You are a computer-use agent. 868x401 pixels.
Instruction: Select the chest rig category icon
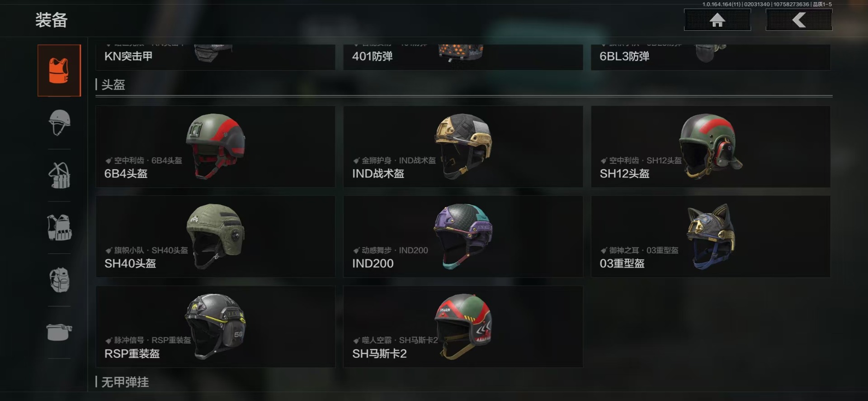pos(59,175)
